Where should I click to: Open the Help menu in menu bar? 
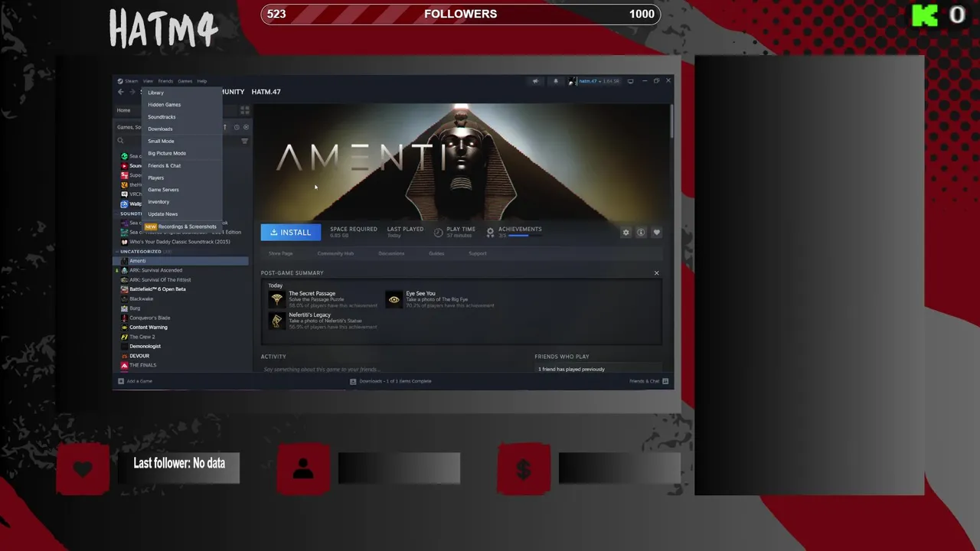tap(201, 81)
